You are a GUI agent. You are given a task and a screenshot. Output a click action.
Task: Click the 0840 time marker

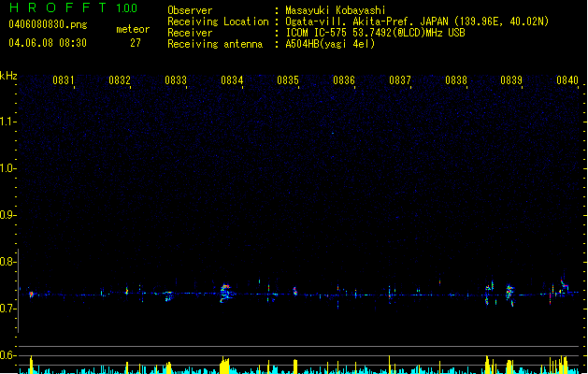pos(567,80)
